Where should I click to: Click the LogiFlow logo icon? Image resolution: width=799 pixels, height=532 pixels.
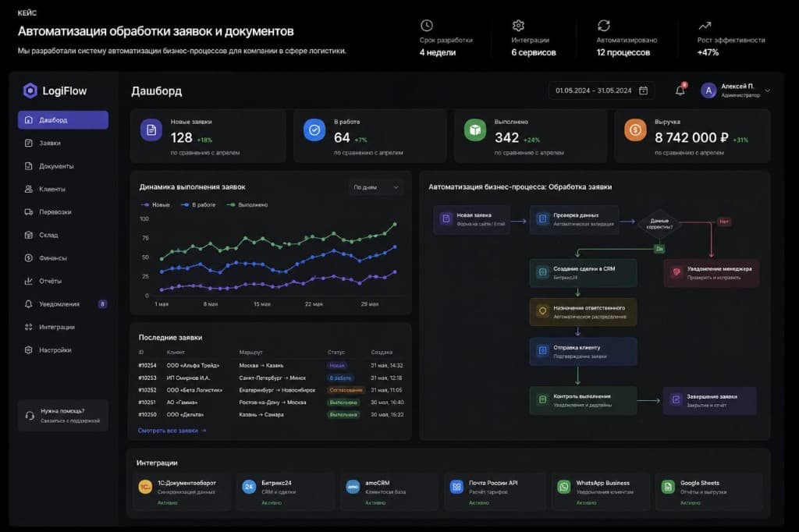[x=30, y=90]
